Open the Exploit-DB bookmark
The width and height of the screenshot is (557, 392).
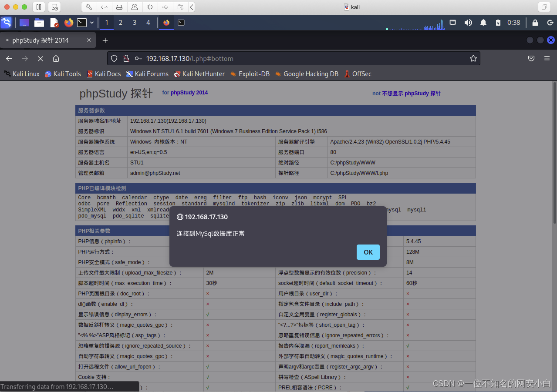pos(250,74)
